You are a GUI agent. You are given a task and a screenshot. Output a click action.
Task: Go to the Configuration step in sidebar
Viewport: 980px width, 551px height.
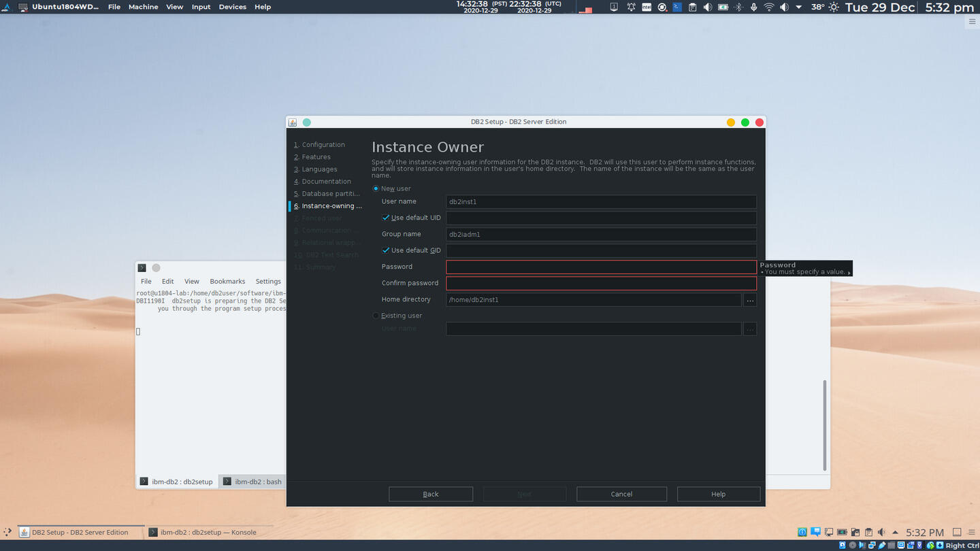coord(319,145)
